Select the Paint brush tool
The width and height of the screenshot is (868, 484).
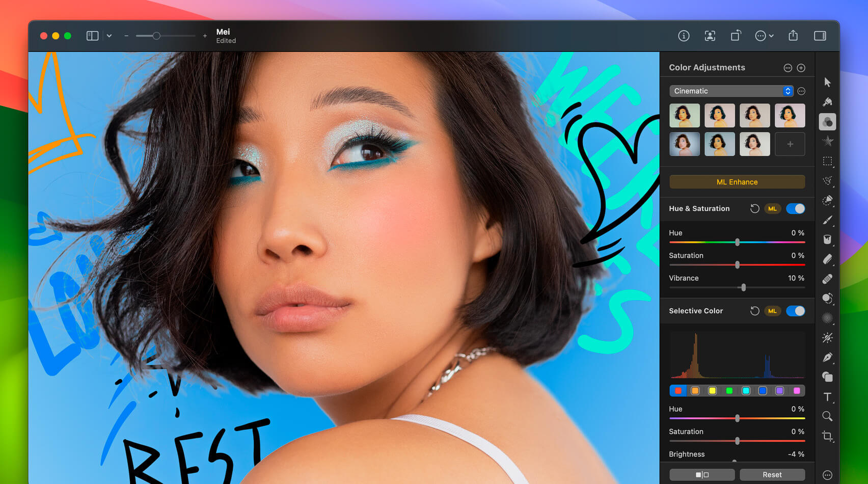827,220
